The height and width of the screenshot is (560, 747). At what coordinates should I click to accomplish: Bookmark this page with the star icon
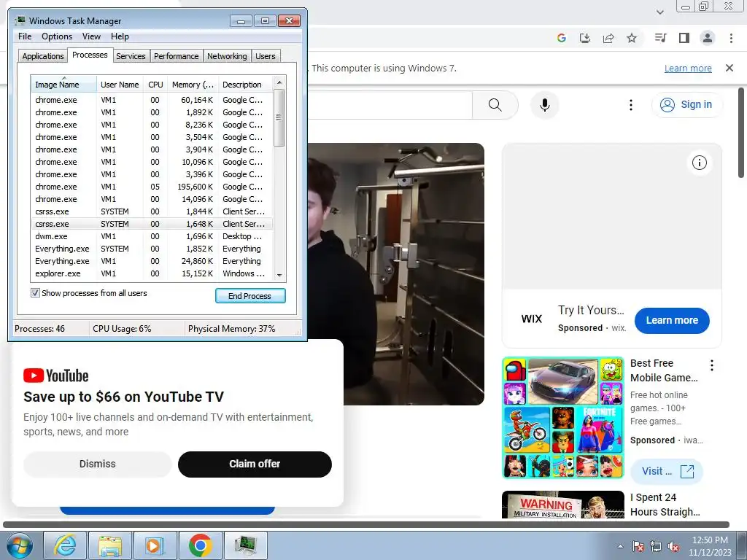632,38
